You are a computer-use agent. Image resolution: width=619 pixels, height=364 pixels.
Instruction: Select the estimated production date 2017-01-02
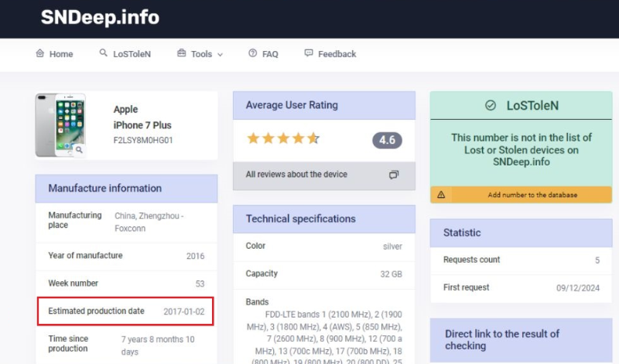coord(184,311)
